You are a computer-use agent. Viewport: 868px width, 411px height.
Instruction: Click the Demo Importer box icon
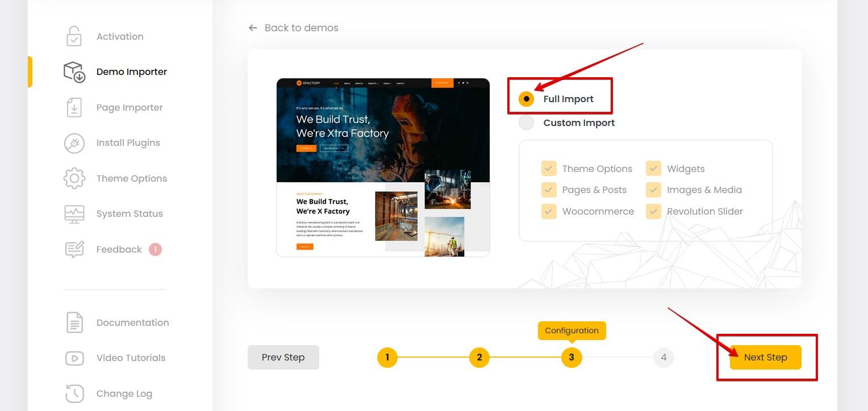click(x=74, y=72)
